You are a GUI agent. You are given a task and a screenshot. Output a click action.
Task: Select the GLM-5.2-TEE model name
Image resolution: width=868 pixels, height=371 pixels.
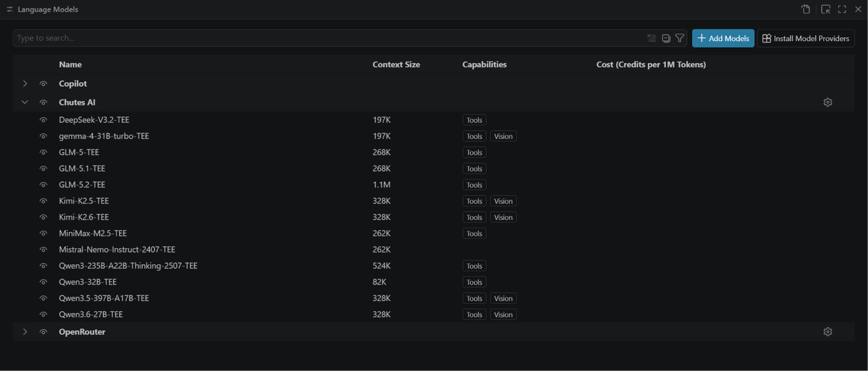coord(82,185)
